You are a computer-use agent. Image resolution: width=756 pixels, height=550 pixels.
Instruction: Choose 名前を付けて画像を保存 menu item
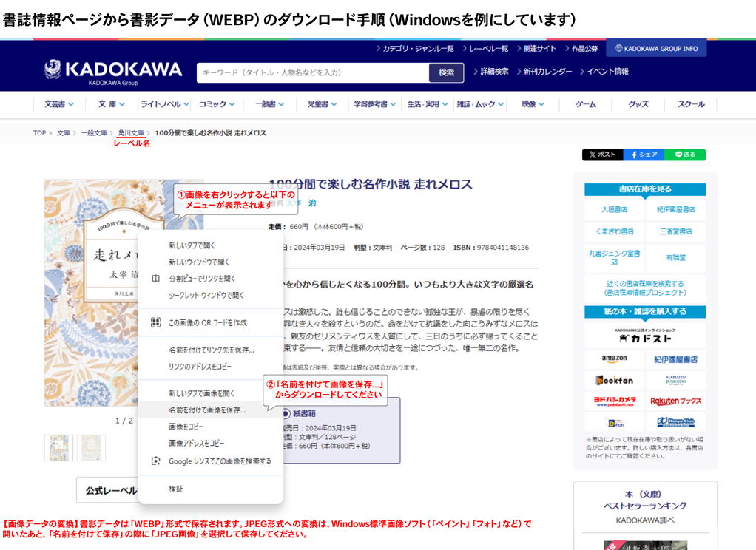point(211,410)
